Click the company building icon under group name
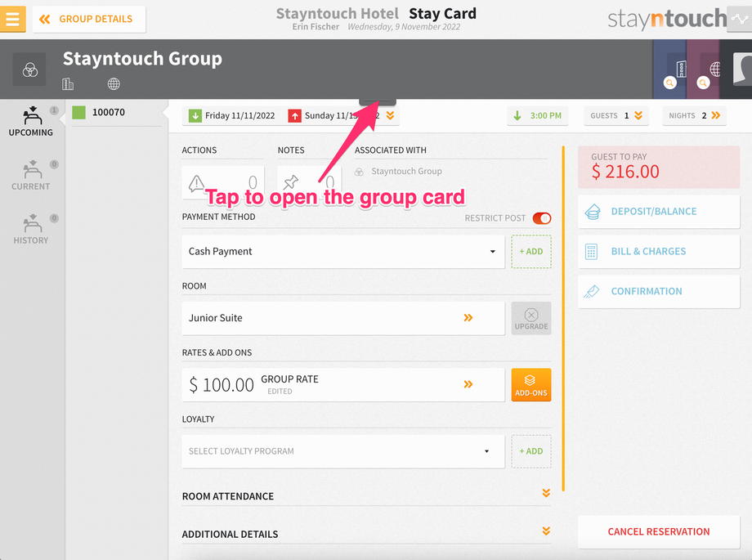The width and height of the screenshot is (752, 560). tap(68, 84)
